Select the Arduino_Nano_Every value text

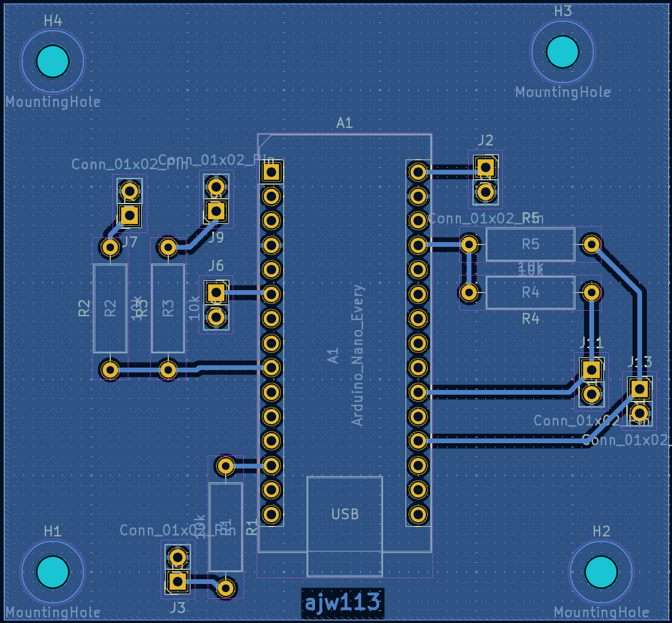point(357,355)
